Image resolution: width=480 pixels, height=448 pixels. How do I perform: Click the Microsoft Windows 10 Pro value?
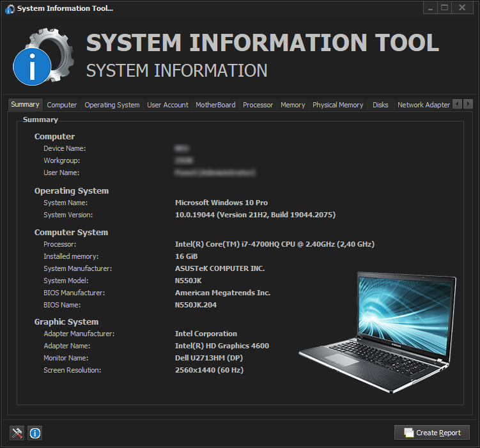(221, 203)
